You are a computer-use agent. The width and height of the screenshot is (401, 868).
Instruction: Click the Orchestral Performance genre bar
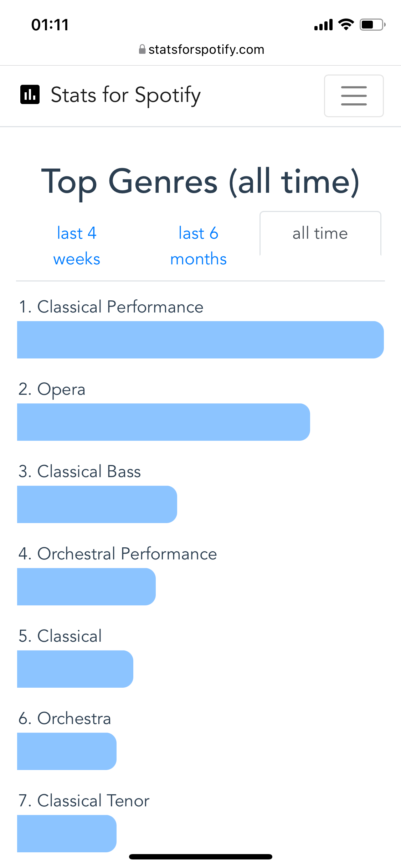(86, 587)
